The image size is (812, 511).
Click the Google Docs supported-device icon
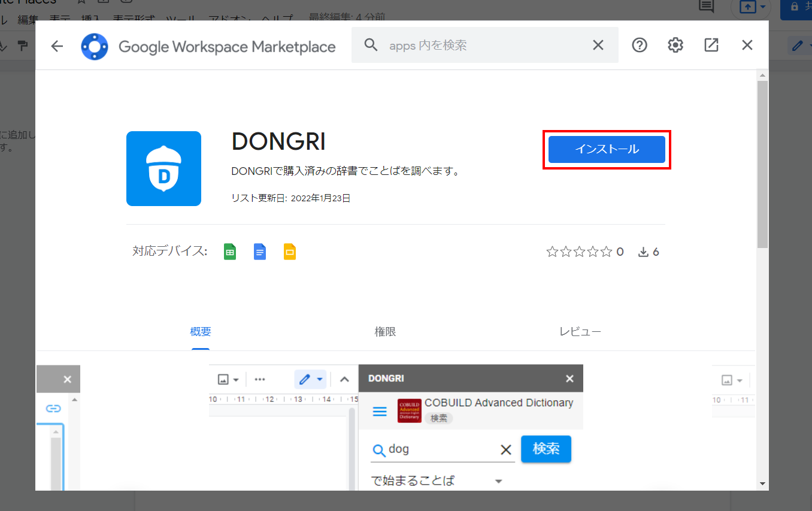[259, 252]
